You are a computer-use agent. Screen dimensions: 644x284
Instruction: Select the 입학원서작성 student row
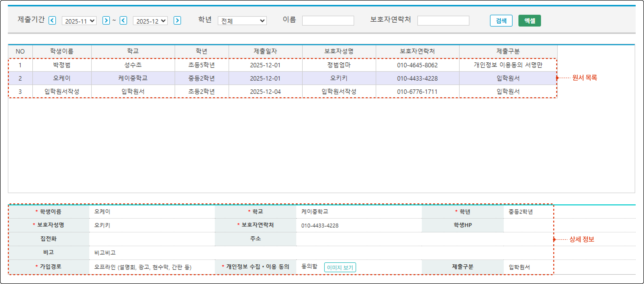pos(62,91)
